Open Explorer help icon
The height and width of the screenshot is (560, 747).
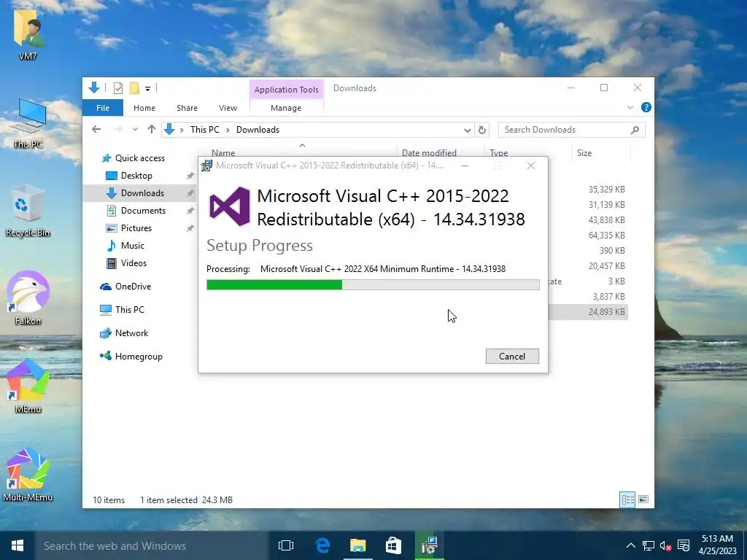tap(646, 107)
